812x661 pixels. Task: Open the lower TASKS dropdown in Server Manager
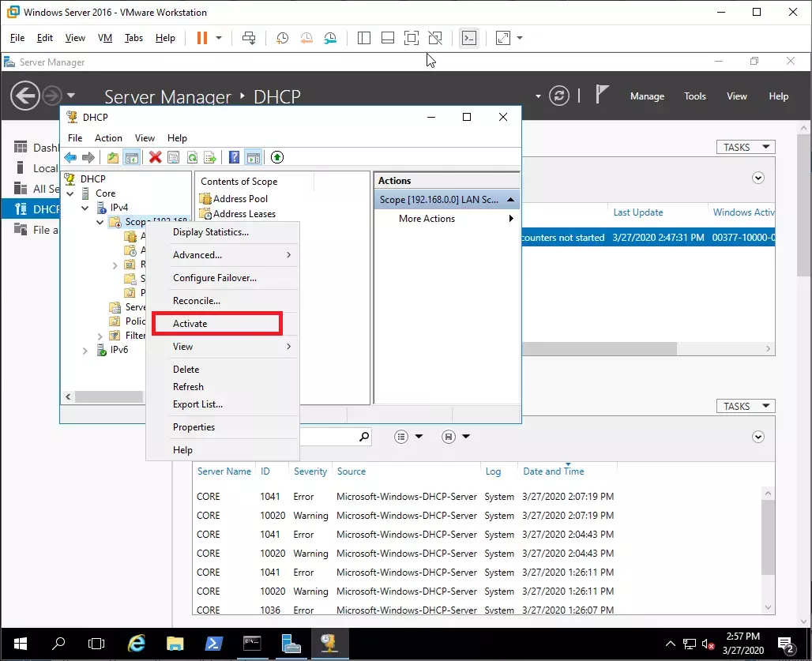746,406
